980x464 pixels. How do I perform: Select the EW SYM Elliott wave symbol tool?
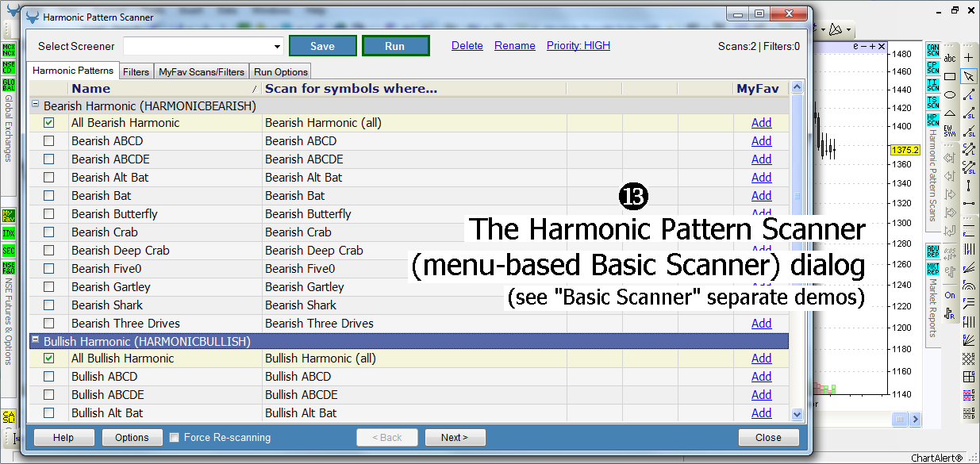pos(950,129)
